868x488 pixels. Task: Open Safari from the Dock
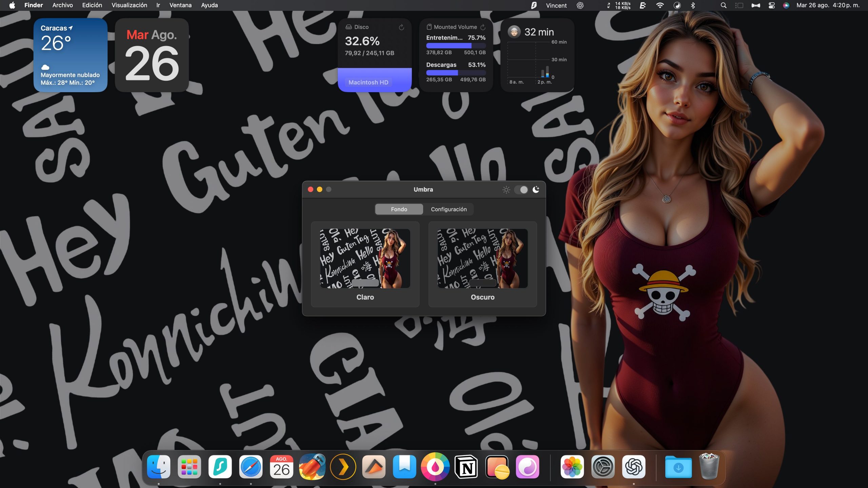[x=251, y=467]
